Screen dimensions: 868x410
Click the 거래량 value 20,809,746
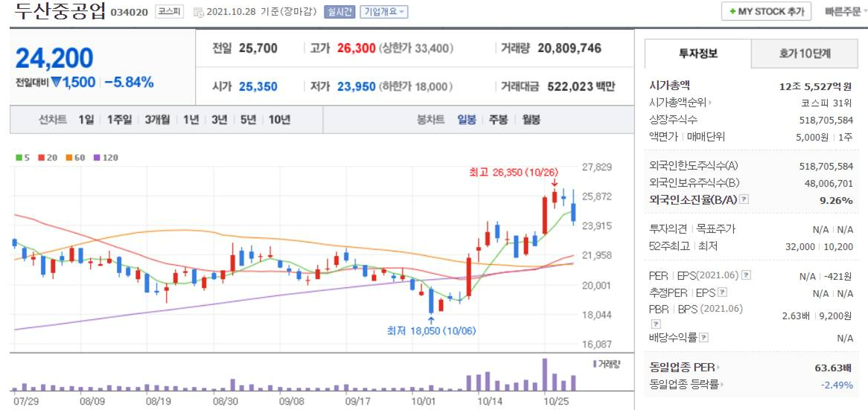(x=569, y=48)
